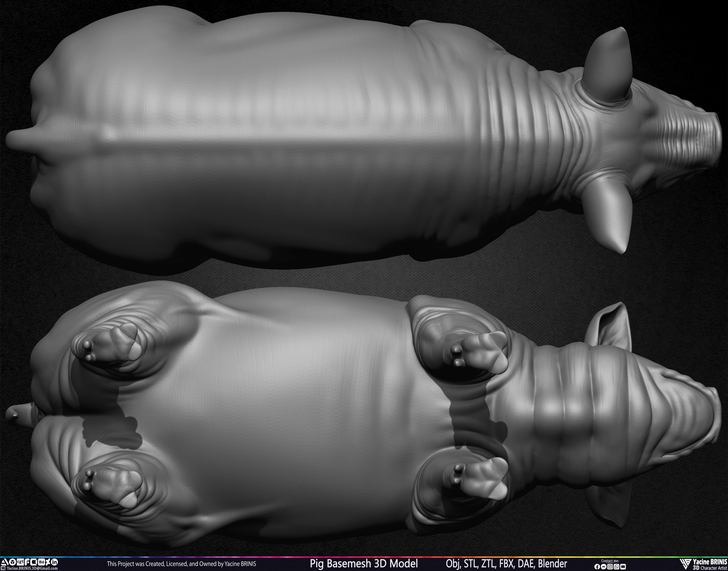Open the WhatsApp icon under Contact me
Image resolution: width=728 pixels, height=571 pixels.
616,567
